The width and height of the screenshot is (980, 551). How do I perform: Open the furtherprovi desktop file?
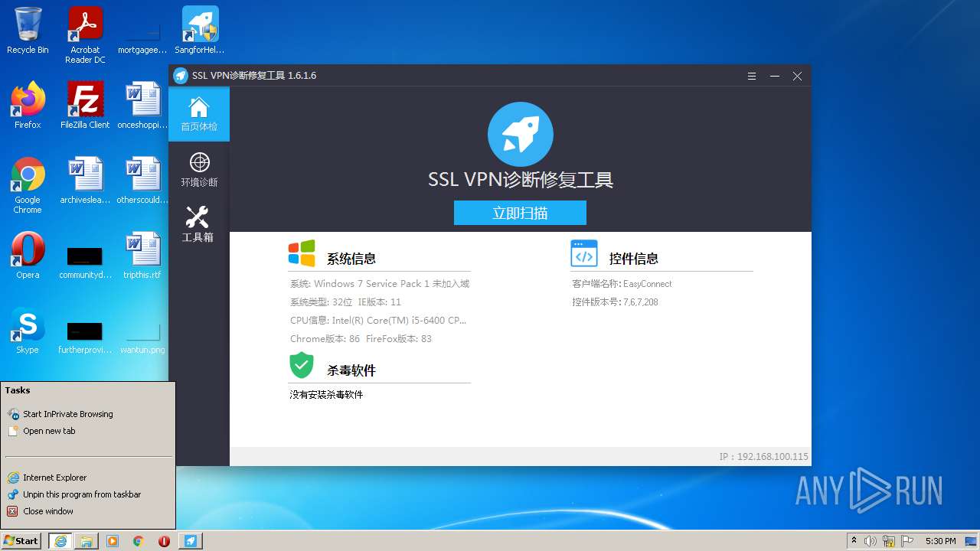[85, 337]
